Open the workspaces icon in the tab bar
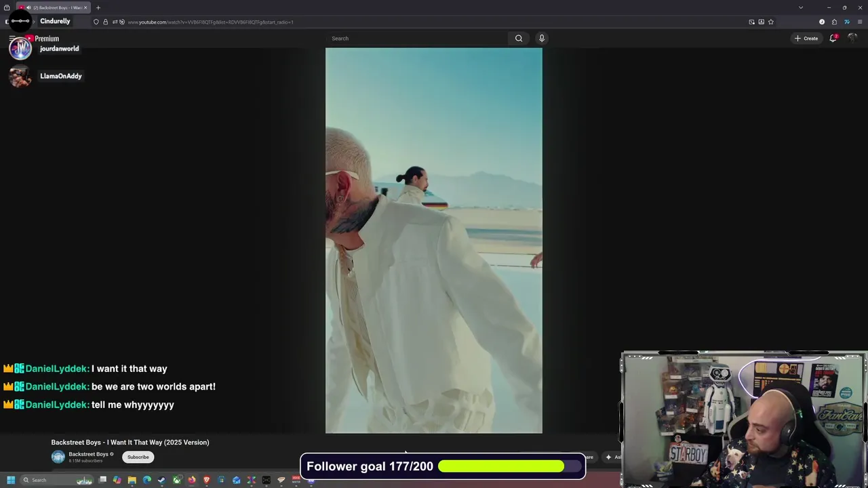The image size is (868, 488). (7, 7)
